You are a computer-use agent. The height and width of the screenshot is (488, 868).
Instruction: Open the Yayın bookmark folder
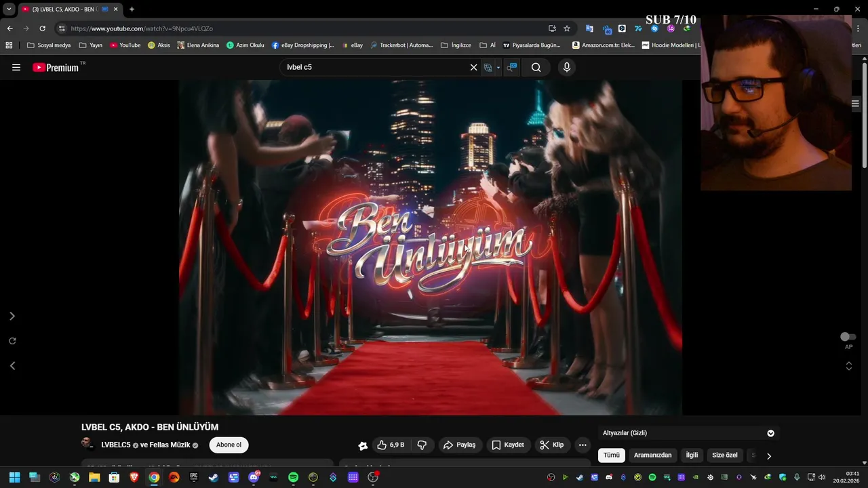click(91, 45)
